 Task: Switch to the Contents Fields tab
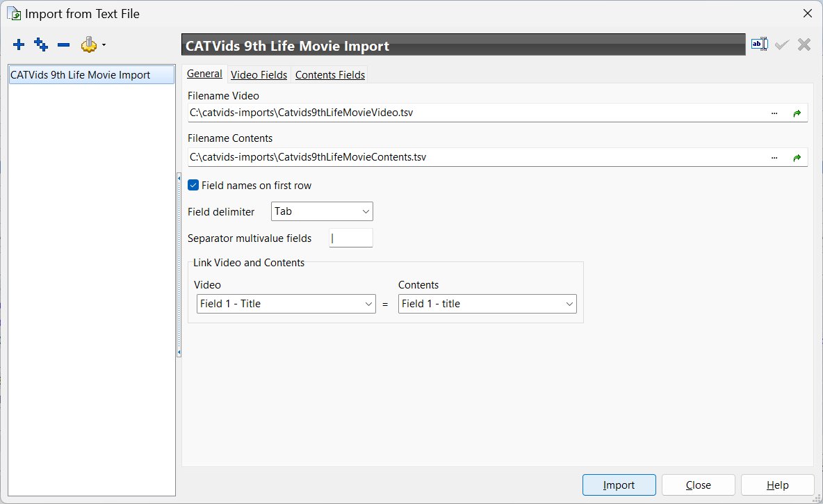click(329, 74)
